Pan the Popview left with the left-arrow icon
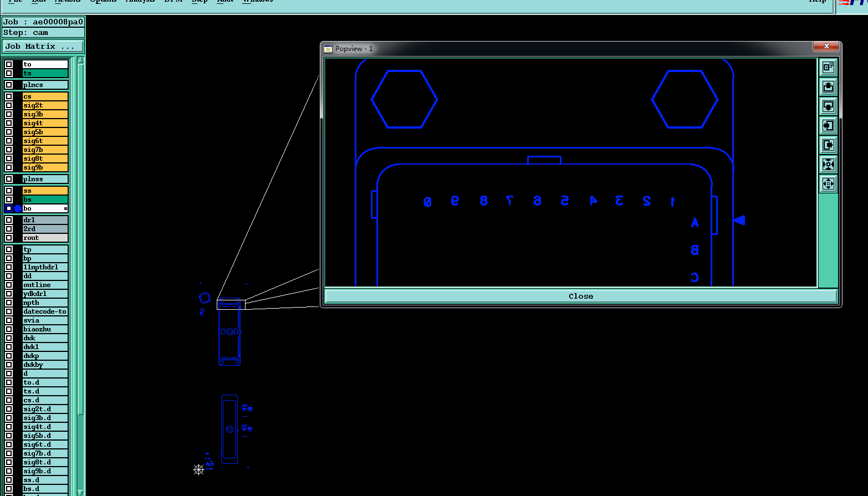The width and height of the screenshot is (868, 496). coord(828,125)
